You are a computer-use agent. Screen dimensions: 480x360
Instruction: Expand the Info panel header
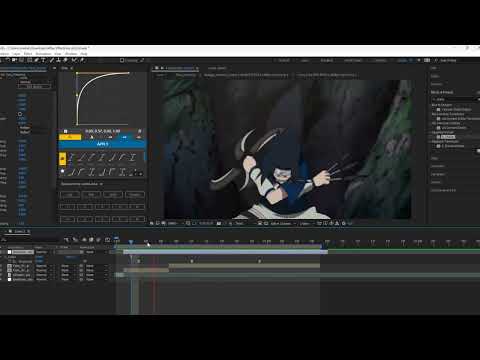(433, 68)
